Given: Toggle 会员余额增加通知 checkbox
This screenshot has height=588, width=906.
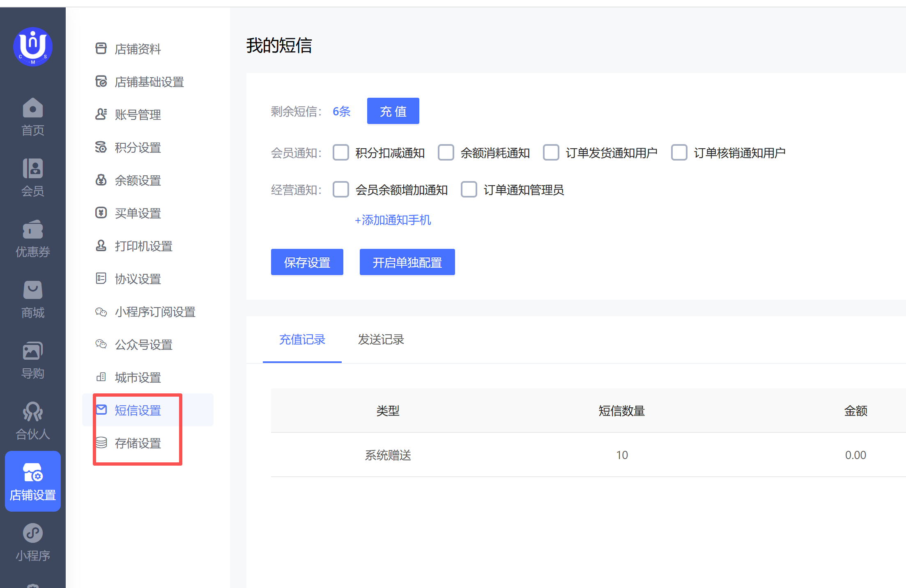Looking at the screenshot, I should click(341, 190).
